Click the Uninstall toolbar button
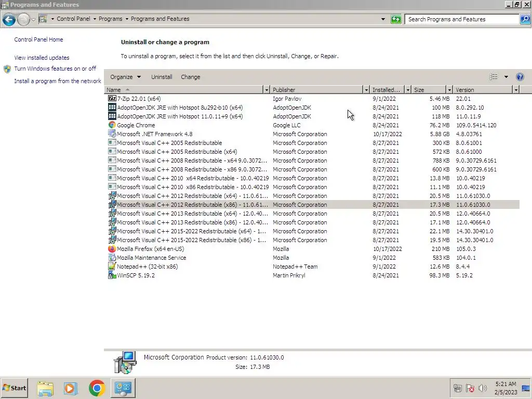This screenshot has height=399, width=532. [162, 77]
